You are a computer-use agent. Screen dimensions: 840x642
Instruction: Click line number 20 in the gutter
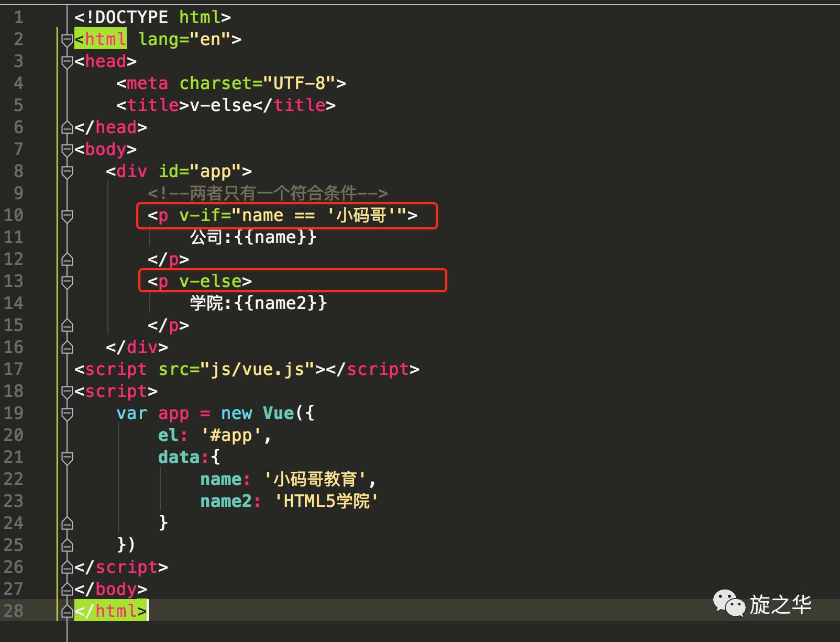[14, 435]
